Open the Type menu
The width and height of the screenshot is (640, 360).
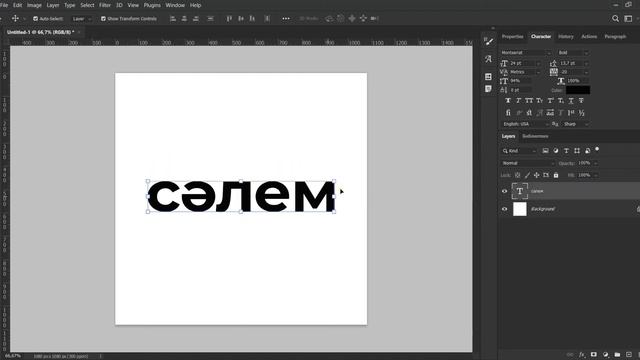coord(69,5)
